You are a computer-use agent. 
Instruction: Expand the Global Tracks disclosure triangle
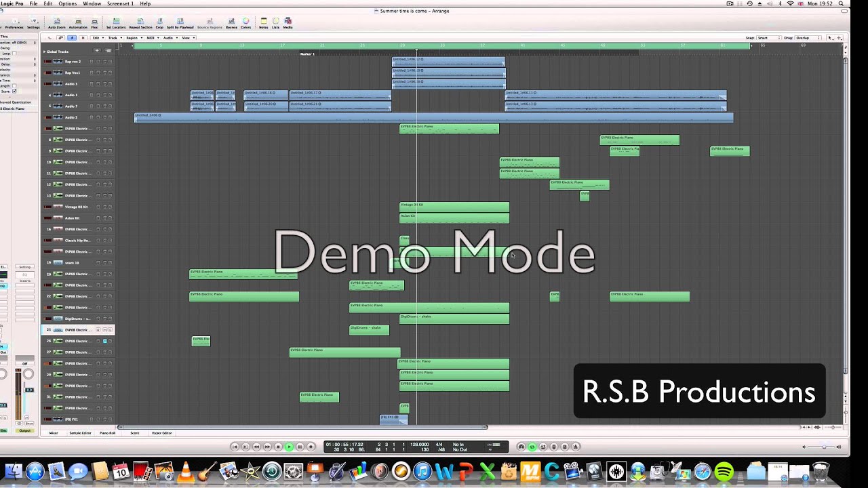[x=45, y=52]
